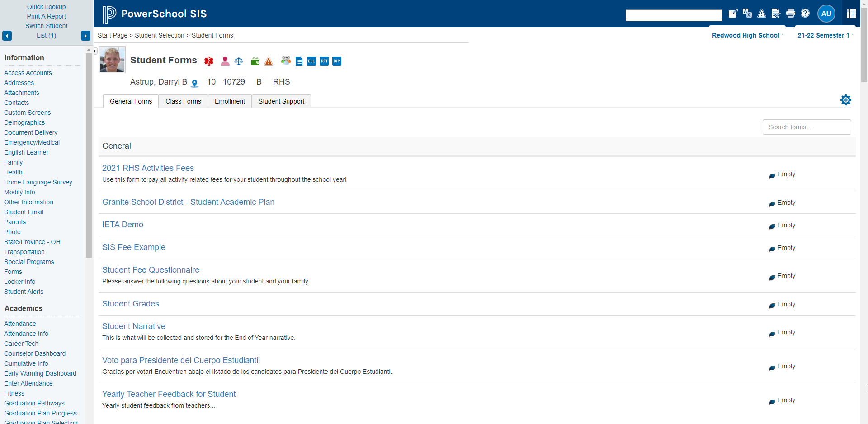Viewport: 868px width, 424px height.
Task: Open the family group icon beside Student Forms
Action: pos(286,60)
